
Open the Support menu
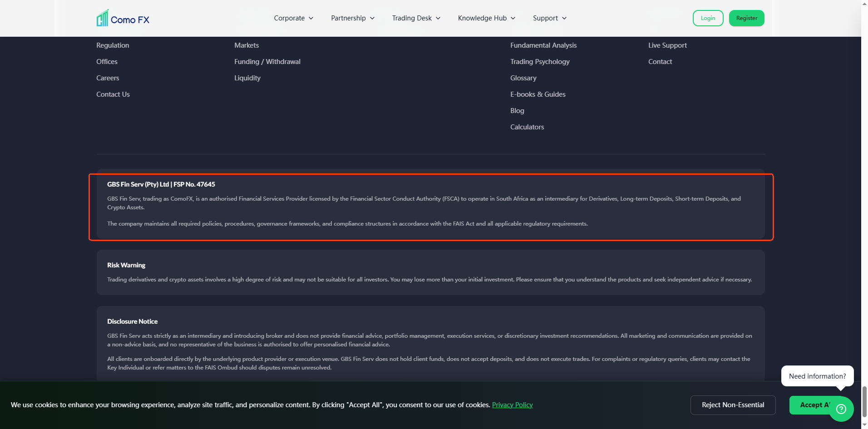point(550,18)
